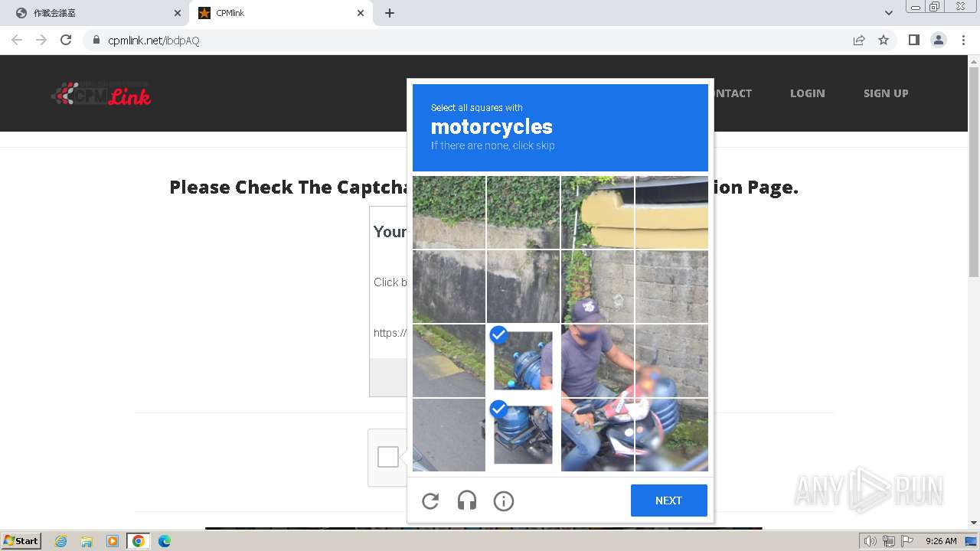Click the 9:26 AM clock
The width and height of the screenshot is (980, 551).
pyautogui.click(x=941, y=541)
